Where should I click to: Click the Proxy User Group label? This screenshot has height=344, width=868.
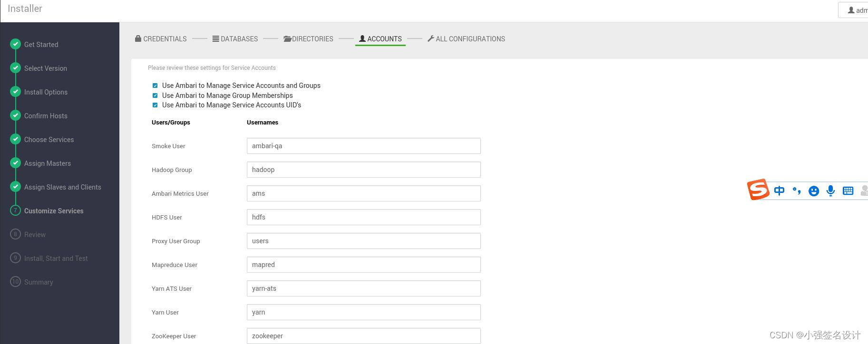click(176, 241)
